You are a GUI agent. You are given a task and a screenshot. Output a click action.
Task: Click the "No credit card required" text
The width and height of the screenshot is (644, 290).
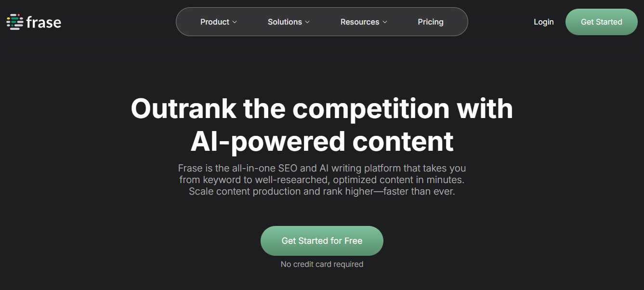tap(322, 264)
